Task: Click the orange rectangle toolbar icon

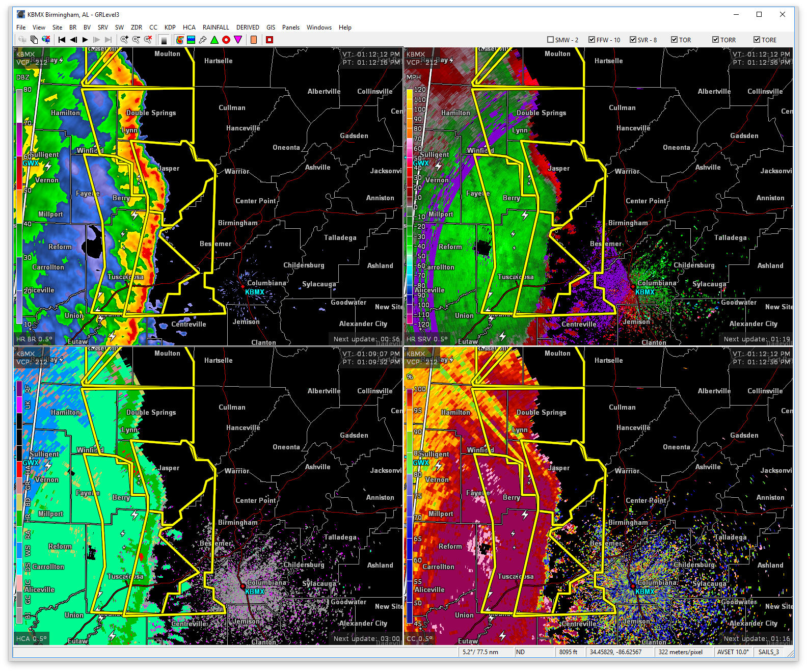Action: [254, 40]
